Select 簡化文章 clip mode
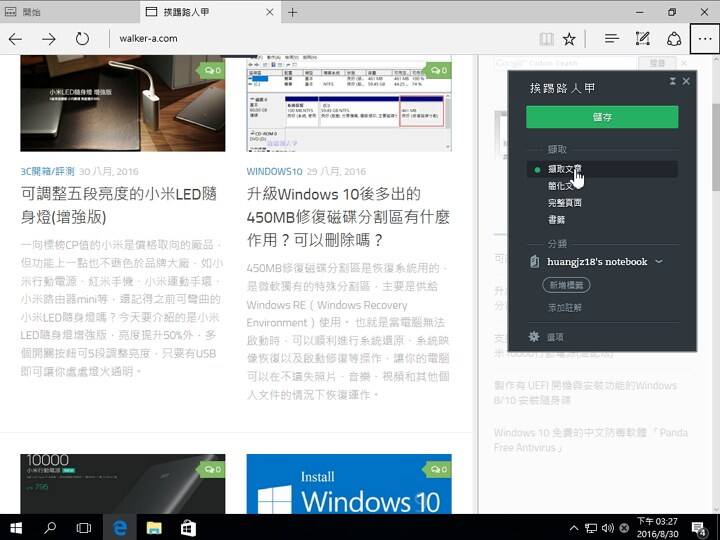 [x=602, y=186]
